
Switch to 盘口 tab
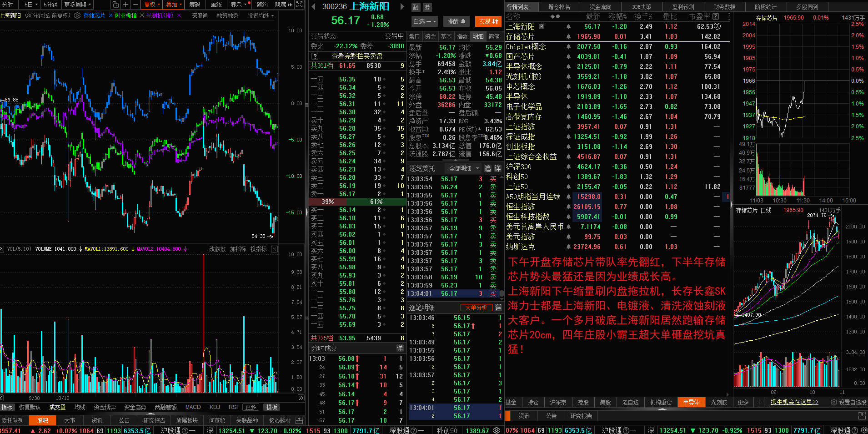point(414,36)
